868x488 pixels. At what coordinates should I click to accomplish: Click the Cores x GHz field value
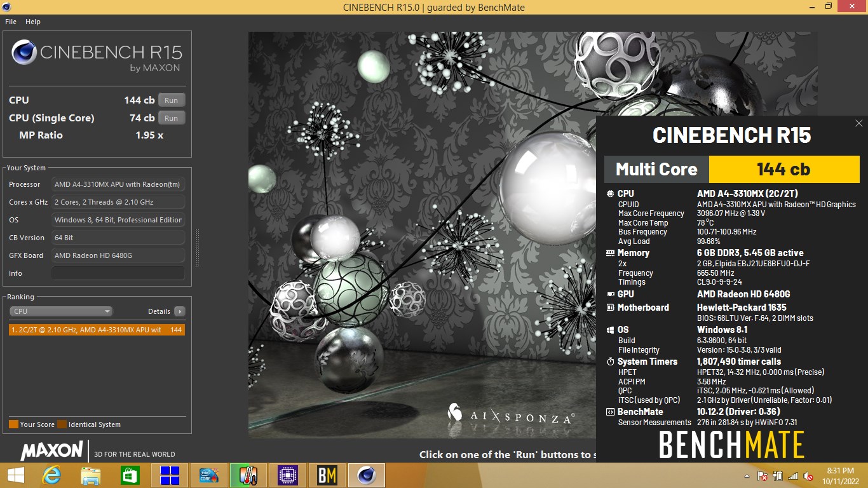pos(118,202)
